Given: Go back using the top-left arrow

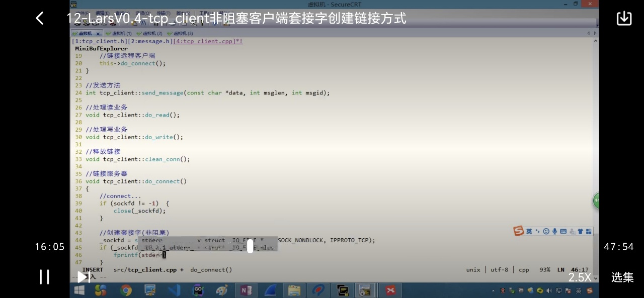Looking at the screenshot, I should click(x=40, y=19).
